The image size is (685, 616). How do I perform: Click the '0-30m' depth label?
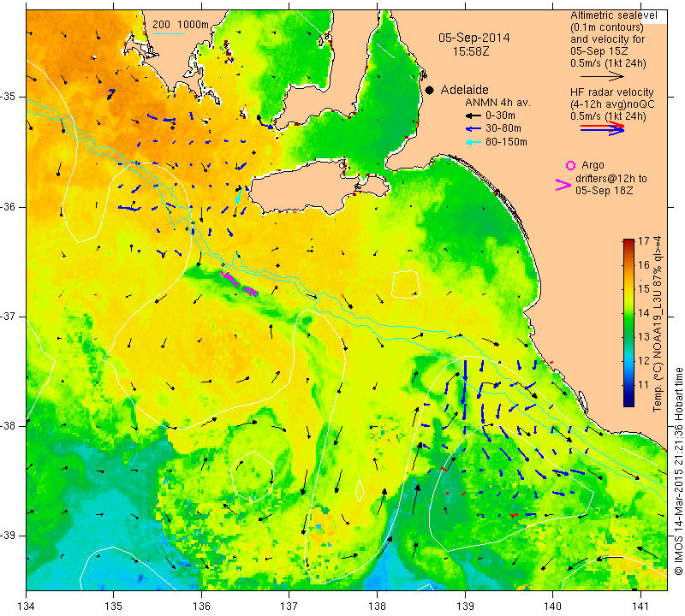point(500,115)
